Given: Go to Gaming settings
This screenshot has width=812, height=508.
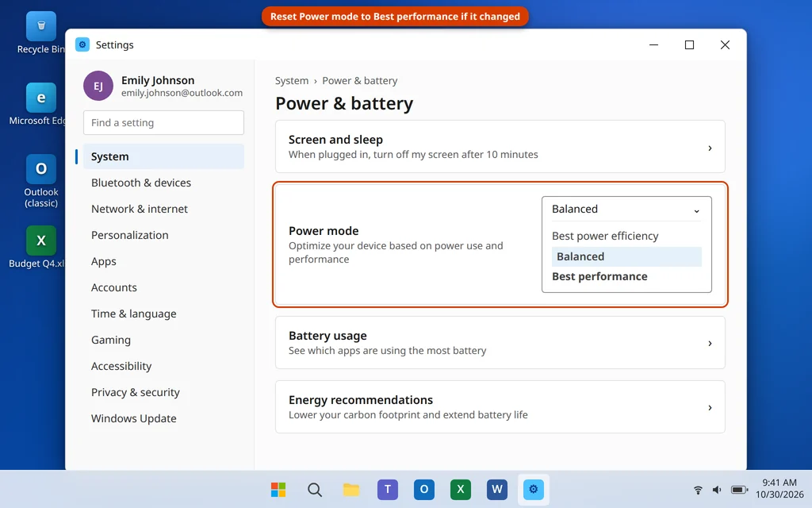Looking at the screenshot, I should coord(163,340).
